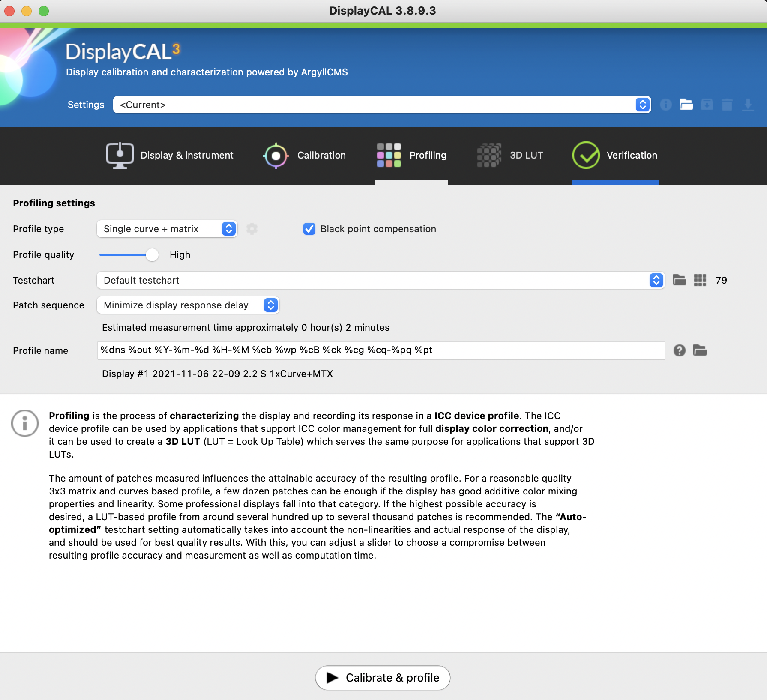767x700 pixels.
Task: Toggle Black point compensation checkbox
Action: (309, 229)
